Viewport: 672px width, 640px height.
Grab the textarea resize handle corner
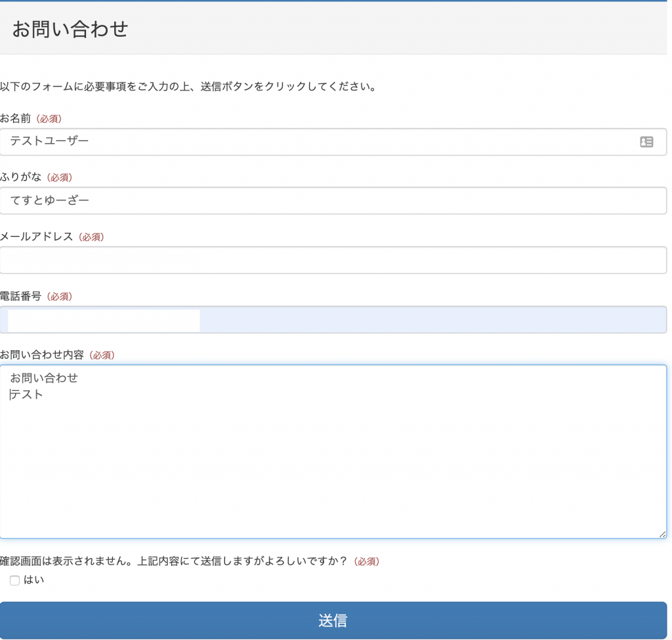click(663, 534)
